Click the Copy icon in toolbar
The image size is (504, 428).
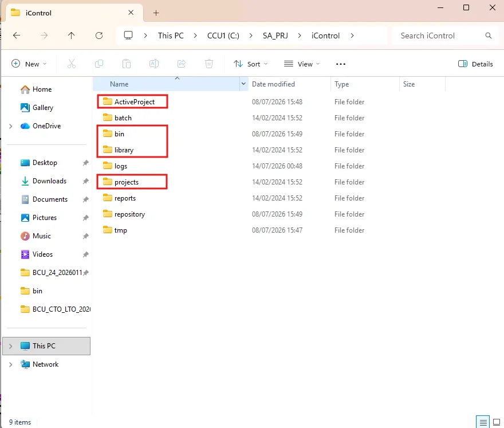[99, 64]
